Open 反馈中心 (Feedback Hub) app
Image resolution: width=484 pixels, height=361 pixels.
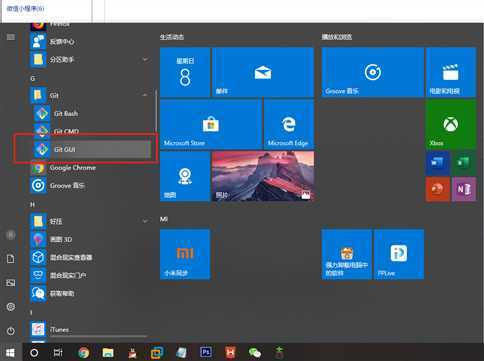tap(90, 42)
